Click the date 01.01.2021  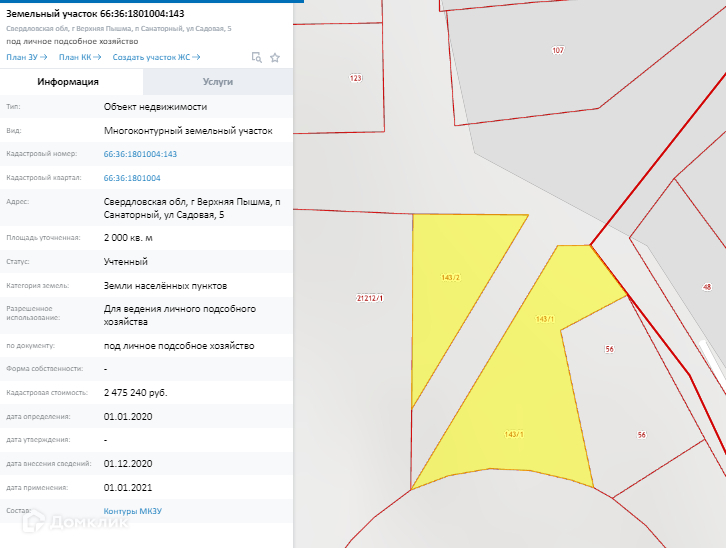[128, 488]
